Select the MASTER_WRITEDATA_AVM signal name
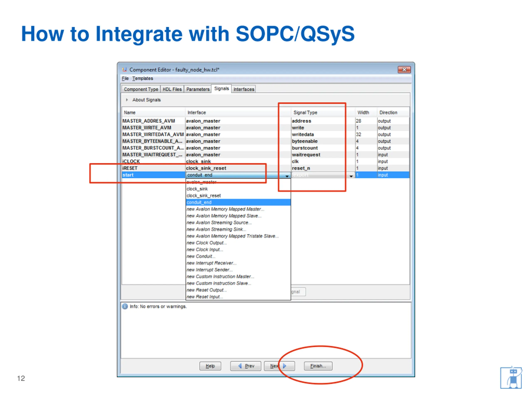 tap(153, 134)
